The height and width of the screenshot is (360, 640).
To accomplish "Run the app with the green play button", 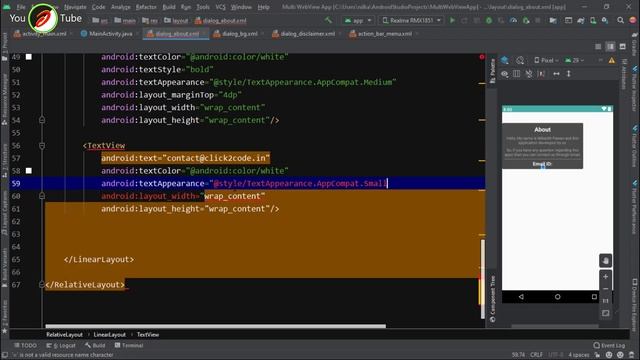I will 452,20.
